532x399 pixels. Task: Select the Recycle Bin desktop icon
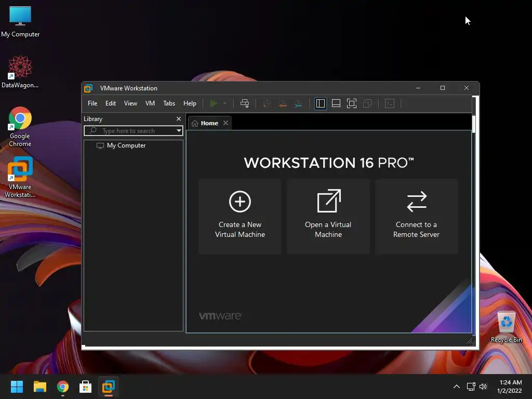[506, 327]
